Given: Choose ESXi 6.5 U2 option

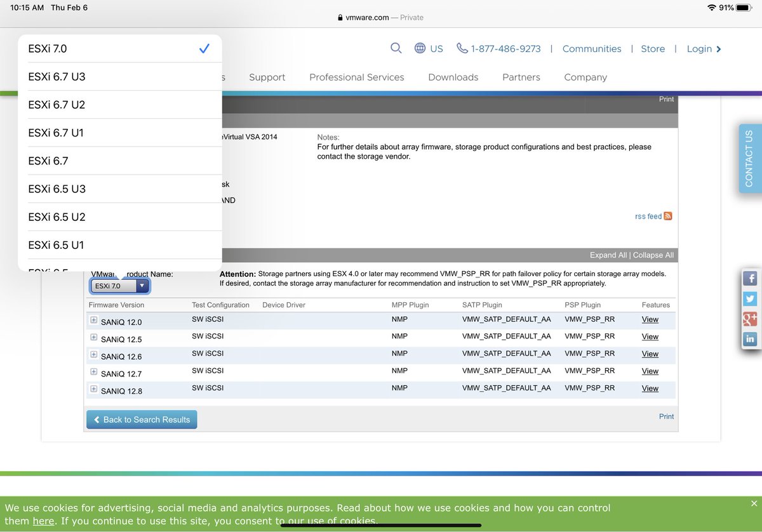Looking at the screenshot, I should (x=120, y=217).
